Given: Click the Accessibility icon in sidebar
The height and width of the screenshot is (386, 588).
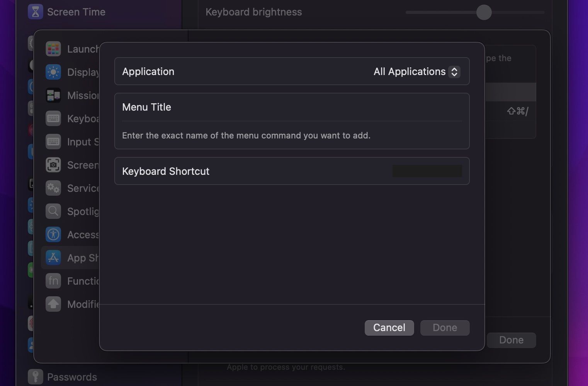Looking at the screenshot, I should coord(53,234).
